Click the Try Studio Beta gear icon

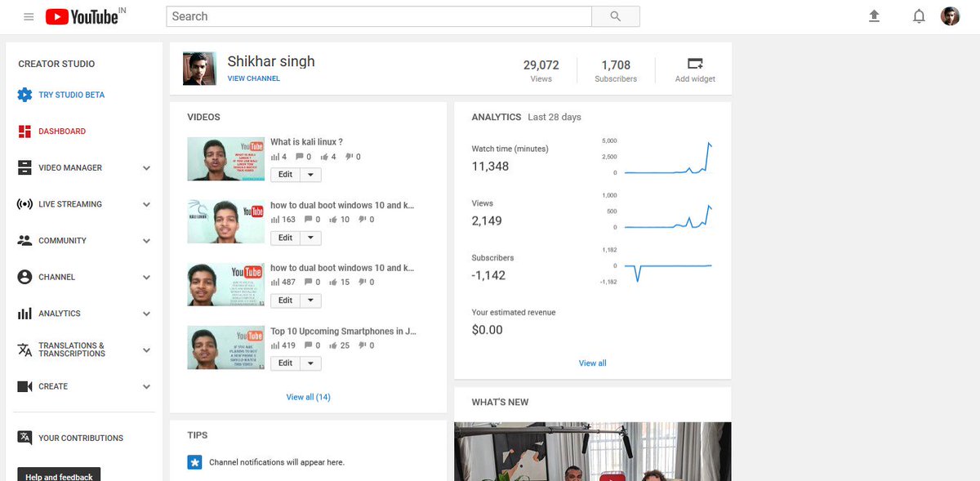pyautogui.click(x=24, y=95)
